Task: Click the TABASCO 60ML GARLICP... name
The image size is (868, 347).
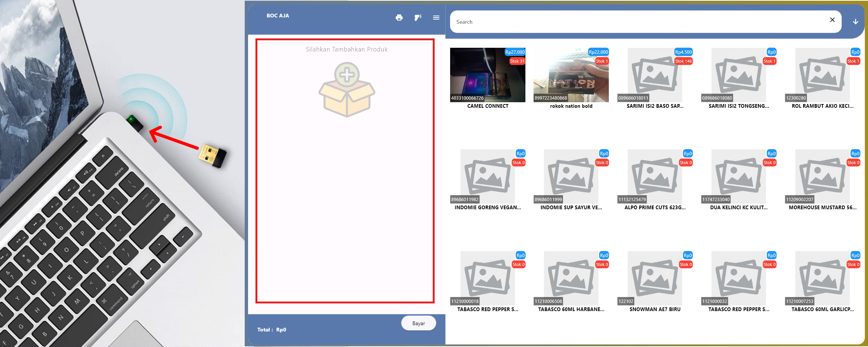Action: (822, 309)
